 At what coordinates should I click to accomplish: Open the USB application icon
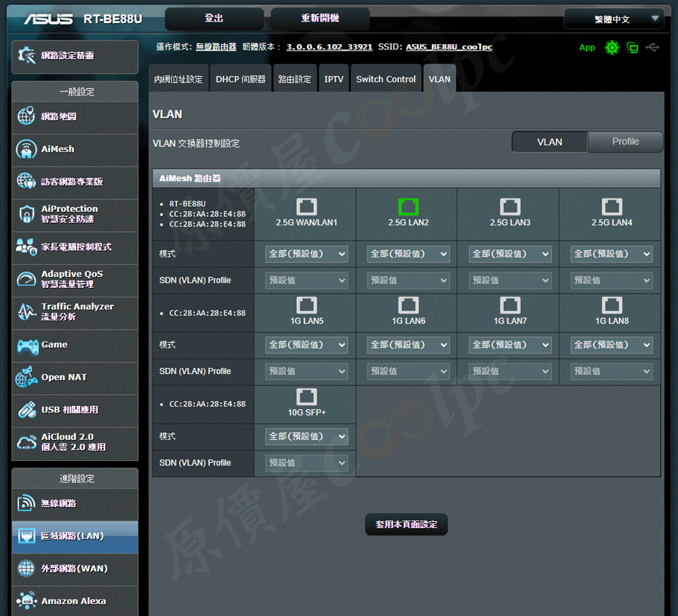pos(26,409)
